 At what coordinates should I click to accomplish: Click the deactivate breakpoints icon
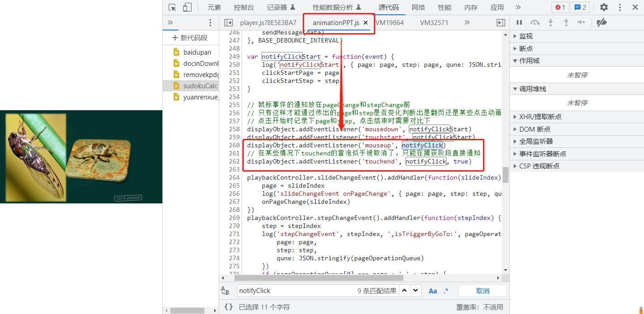(x=602, y=22)
